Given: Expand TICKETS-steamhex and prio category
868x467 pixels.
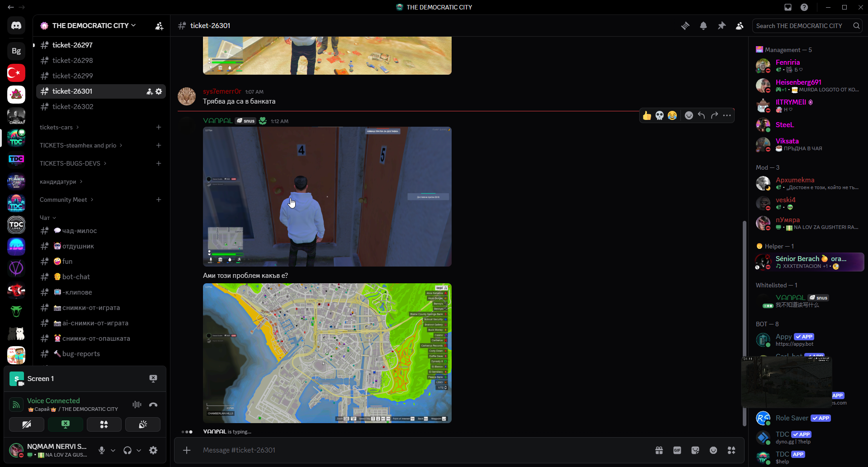Looking at the screenshot, I should (x=81, y=146).
